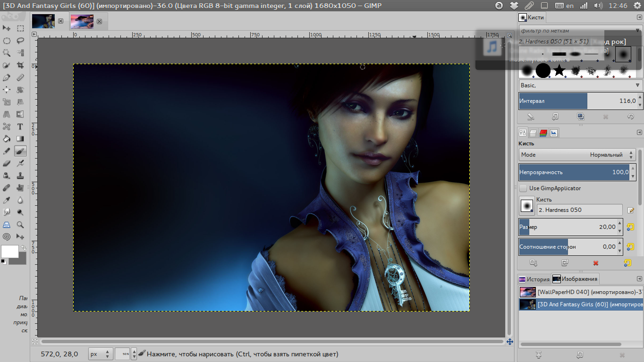Choose the Measure ruler tool
644x362 pixels.
point(20,77)
